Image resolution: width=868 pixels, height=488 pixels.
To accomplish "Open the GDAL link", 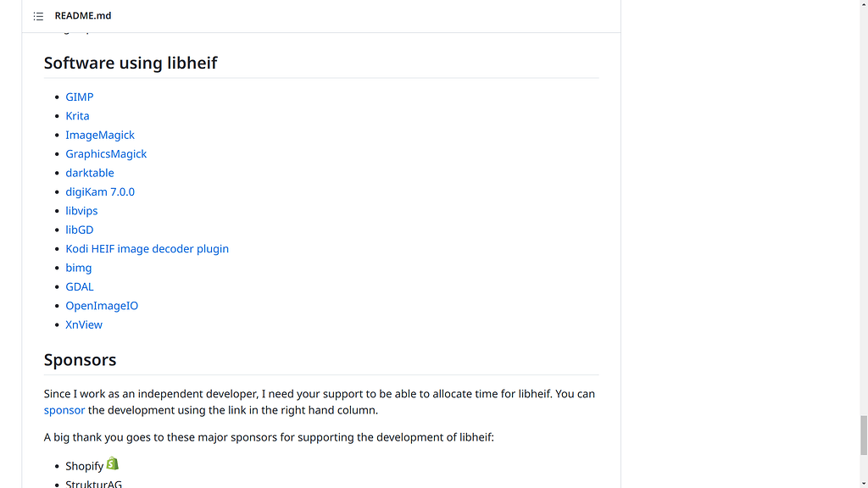I will (79, 286).
